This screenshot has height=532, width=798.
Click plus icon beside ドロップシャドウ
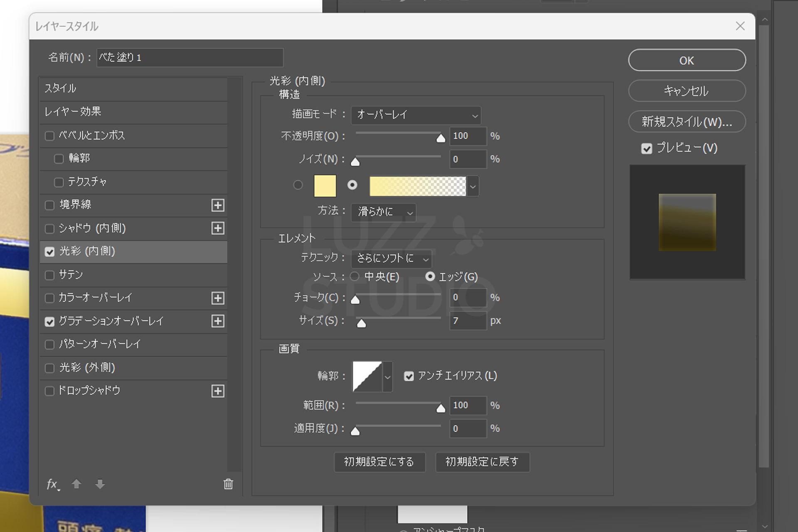(x=218, y=391)
